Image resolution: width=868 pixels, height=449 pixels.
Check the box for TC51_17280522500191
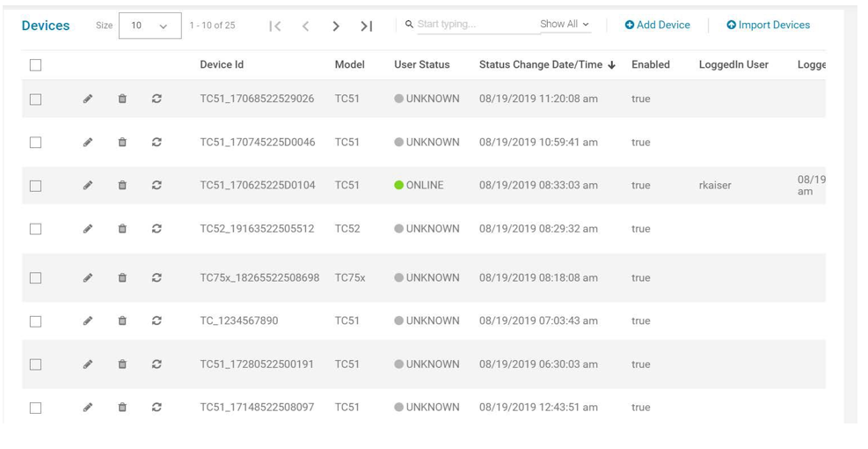tap(35, 364)
